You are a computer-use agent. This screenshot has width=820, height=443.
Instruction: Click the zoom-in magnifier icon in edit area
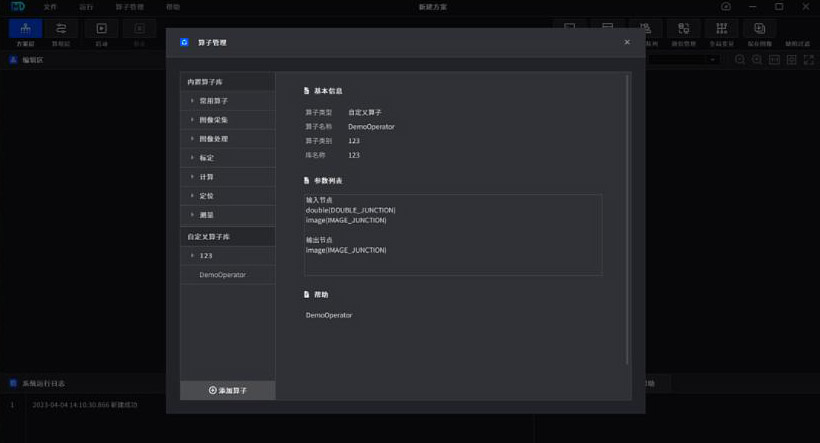click(x=740, y=60)
